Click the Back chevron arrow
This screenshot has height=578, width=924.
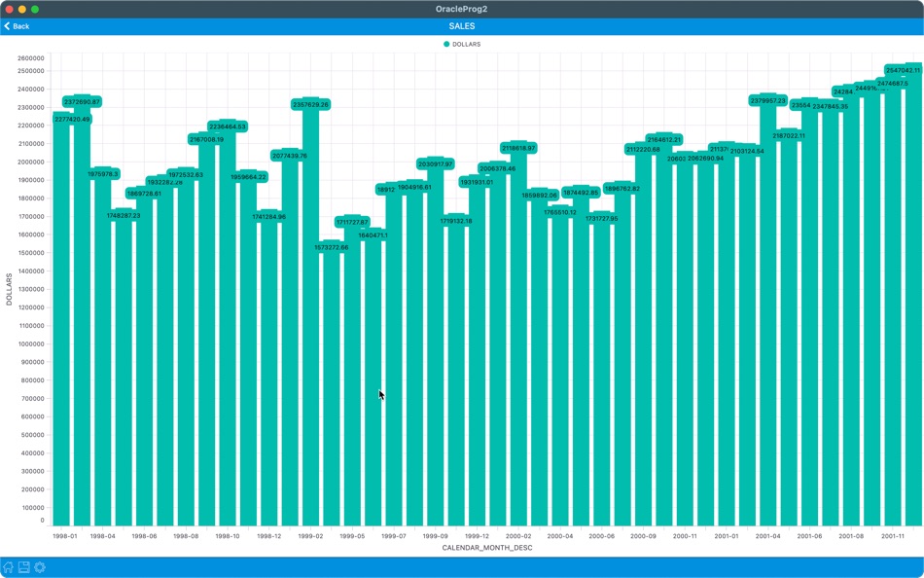7,26
